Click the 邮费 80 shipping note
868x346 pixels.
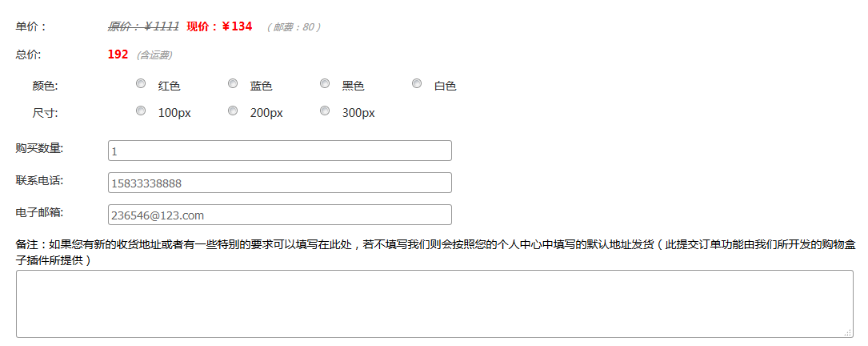click(x=294, y=27)
